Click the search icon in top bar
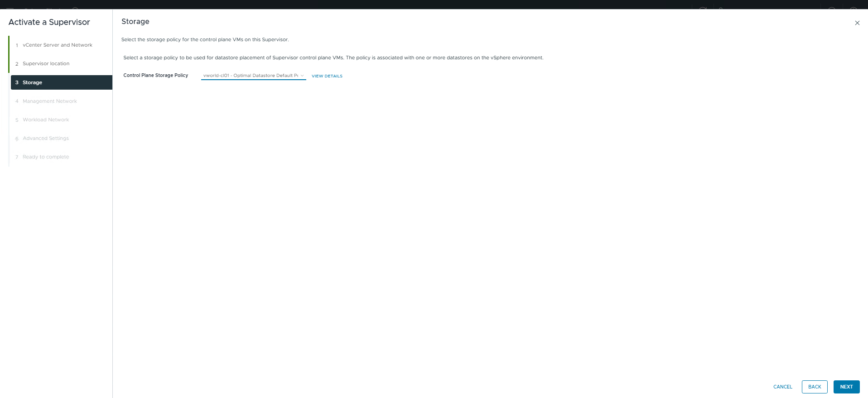 tap(76, 8)
